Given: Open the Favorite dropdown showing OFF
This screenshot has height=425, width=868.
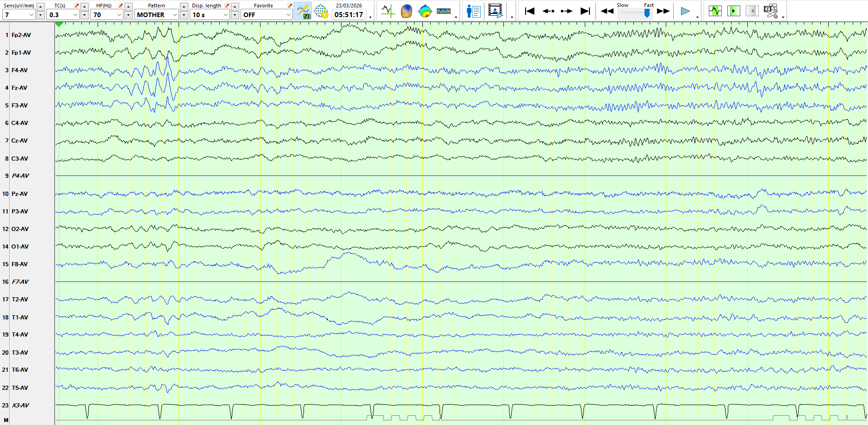Looking at the screenshot, I should 267,15.
